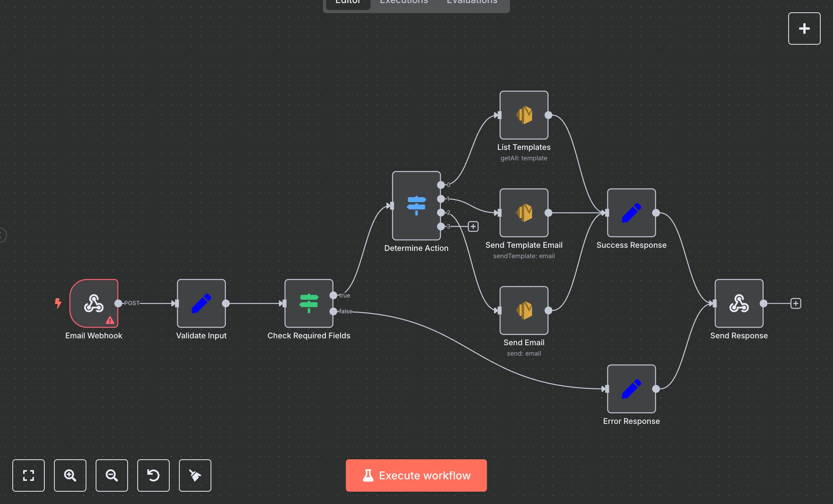Open the Success Response set node

click(631, 213)
